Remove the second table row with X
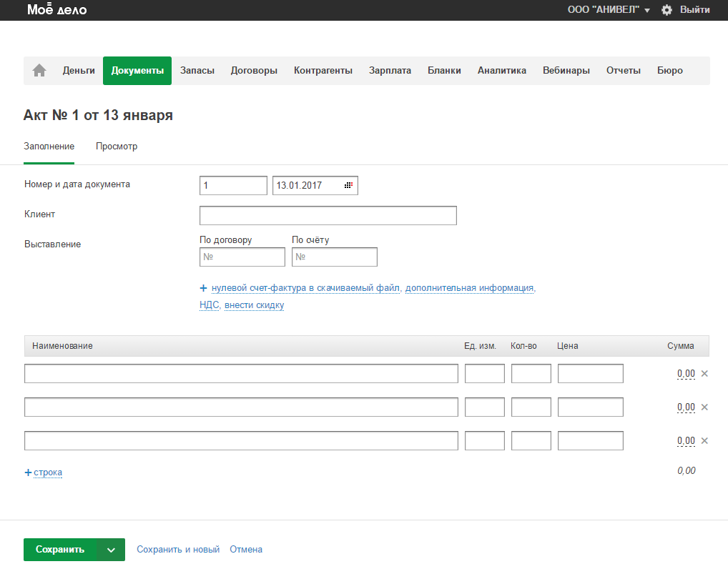728x579 pixels. point(704,407)
